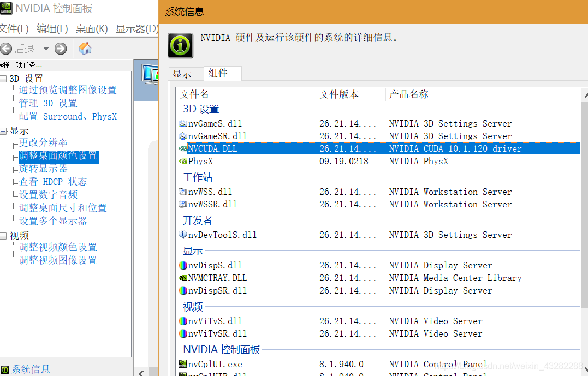Click the 3D 设置 group header in list
This screenshot has height=376, width=588.
(201, 109)
